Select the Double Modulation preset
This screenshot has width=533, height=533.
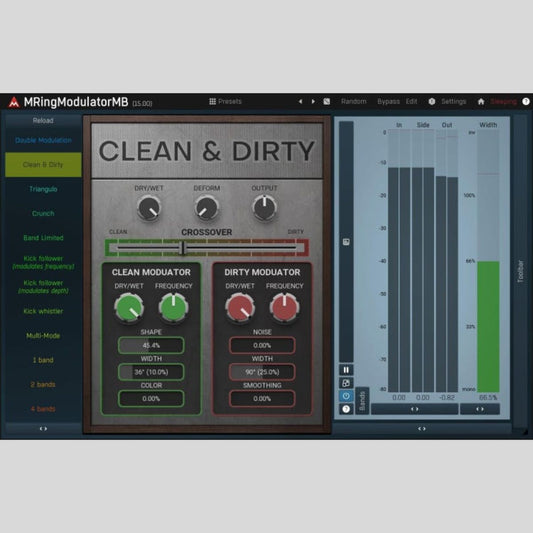(43, 140)
